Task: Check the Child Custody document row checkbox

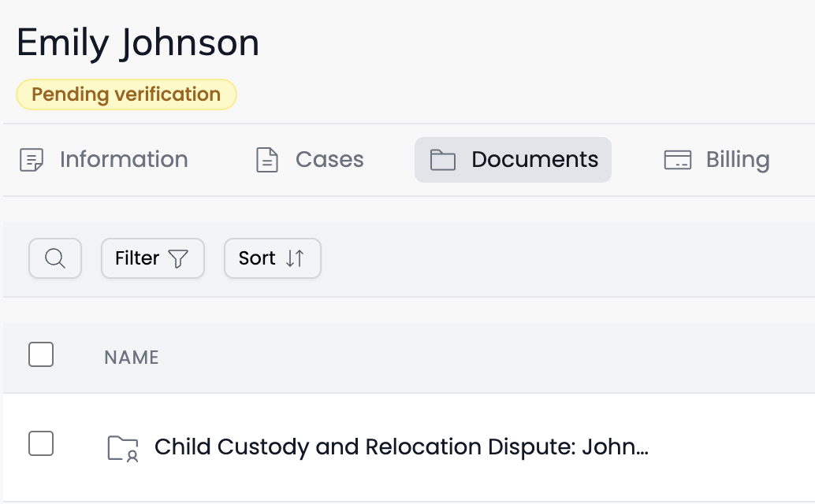Action: (41, 443)
